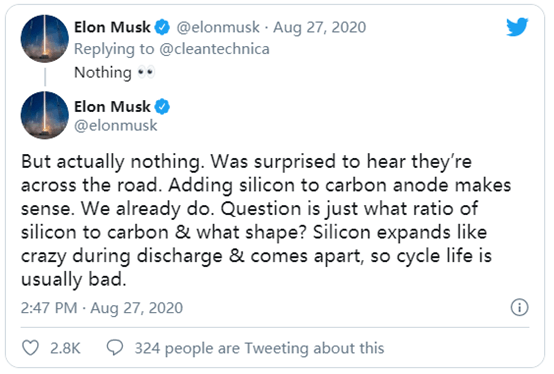The height and width of the screenshot is (374, 554).
Task: Open @cleantechnica profile link
Action: [214, 49]
